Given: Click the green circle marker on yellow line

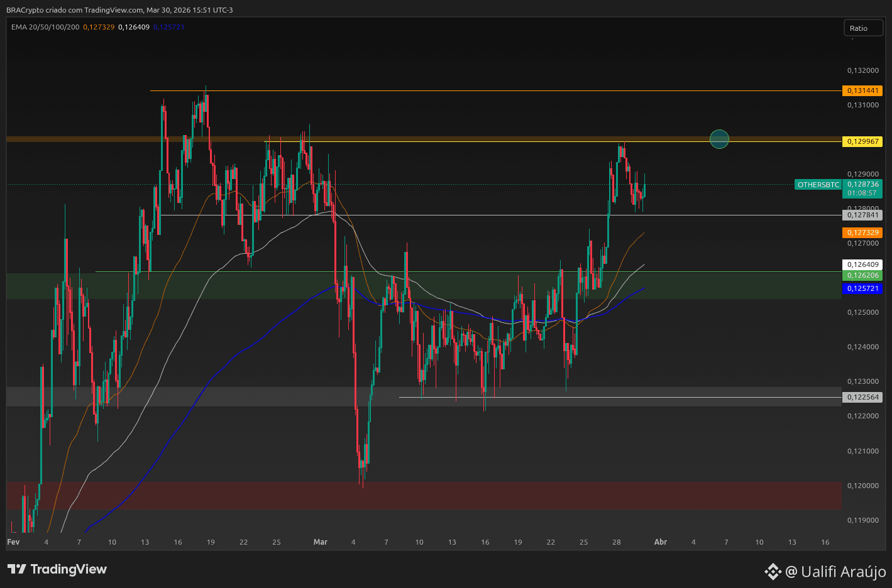Looking at the screenshot, I should 719,139.
